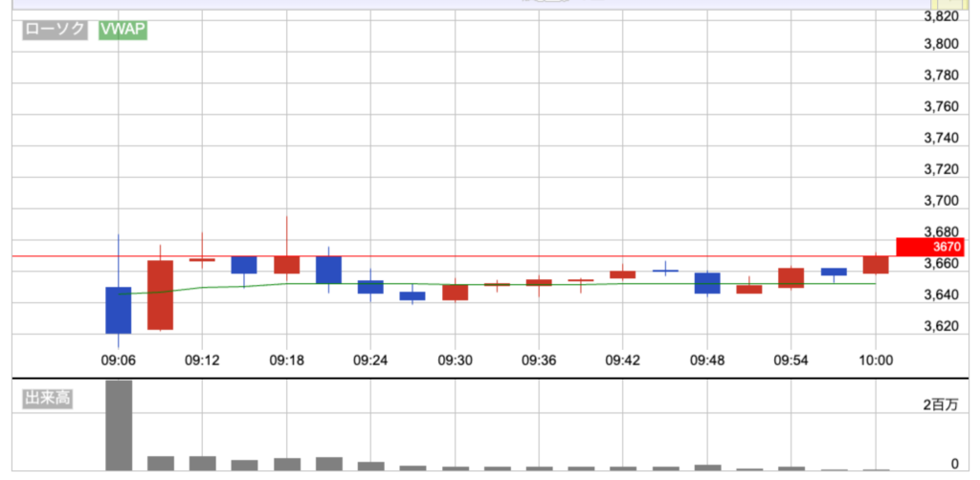Click the 3,700 price axis label
This screenshot has width=980, height=480.
pyautogui.click(x=941, y=201)
